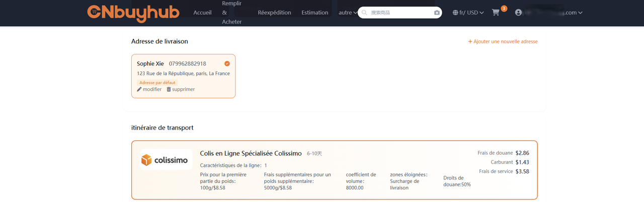The image size is (644, 202).
Task: Open the Estimation menu item
Action: tap(315, 13)
